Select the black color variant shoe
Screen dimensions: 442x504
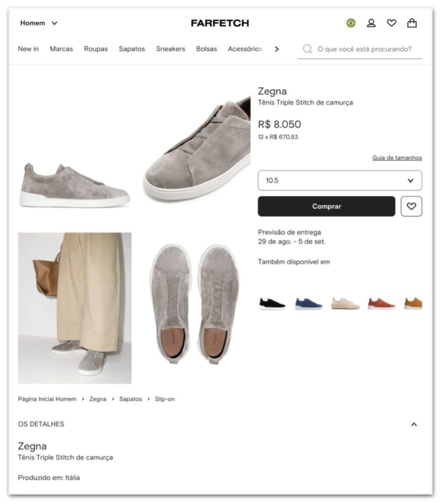(x=272, y=303)
